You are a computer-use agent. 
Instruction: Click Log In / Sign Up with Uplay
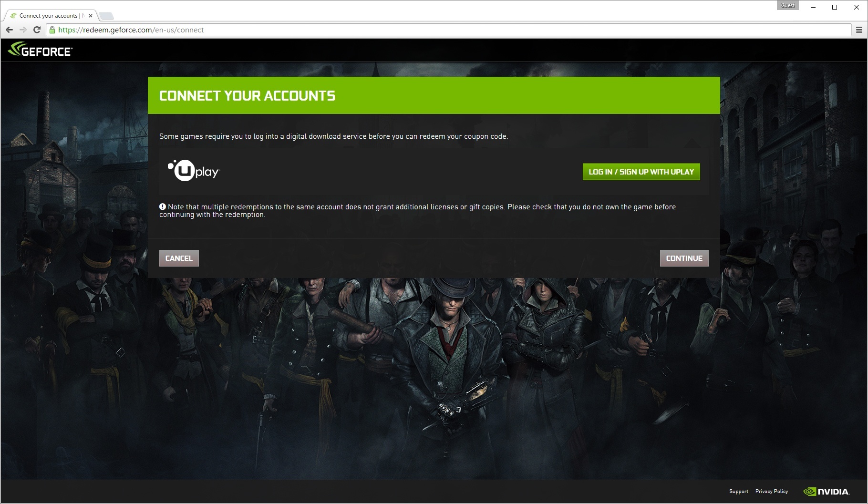641,172
